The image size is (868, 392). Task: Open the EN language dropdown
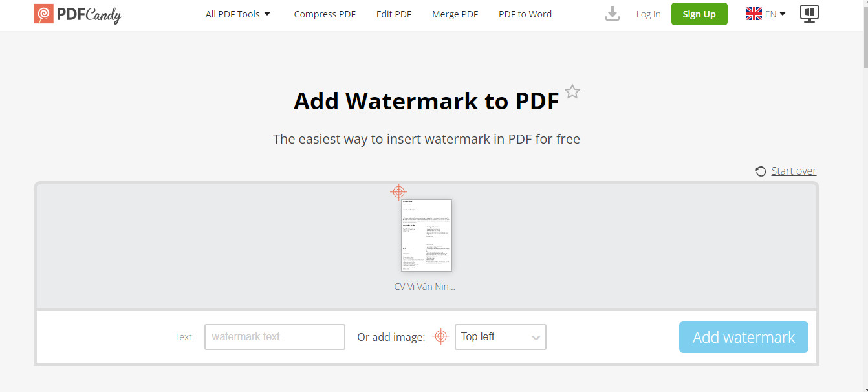[x=776, y=14]
